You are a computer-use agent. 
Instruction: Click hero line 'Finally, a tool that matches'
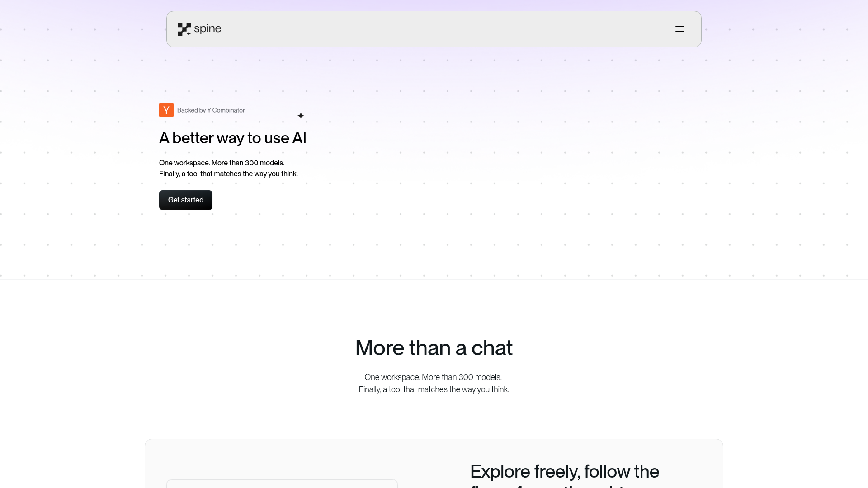point(228,174)
